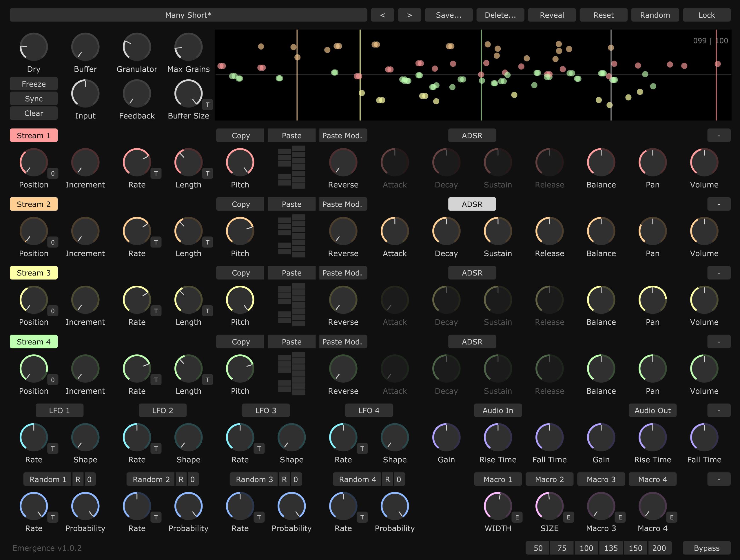
Task: Go to previous preset with < arrow
Action: click(x=382, y=15)
